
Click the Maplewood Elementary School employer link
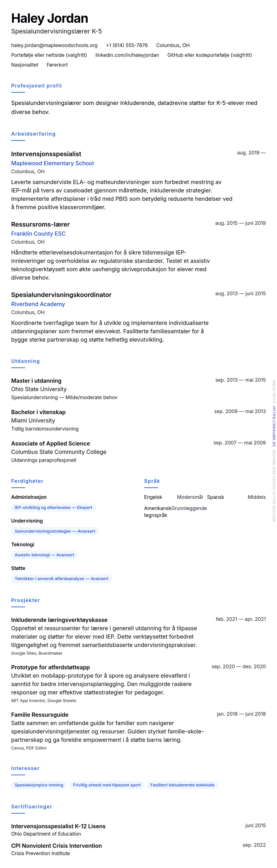(52, 163)
